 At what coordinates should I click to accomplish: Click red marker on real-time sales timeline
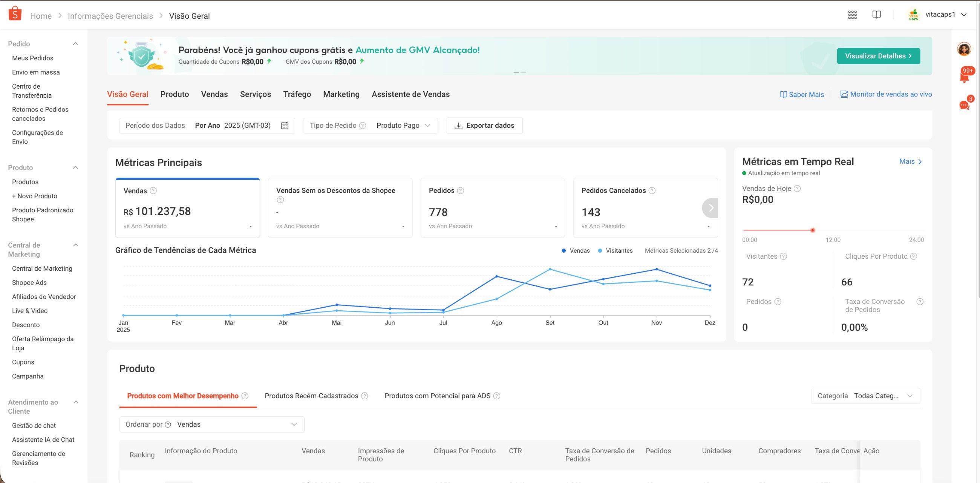(813, 230)
